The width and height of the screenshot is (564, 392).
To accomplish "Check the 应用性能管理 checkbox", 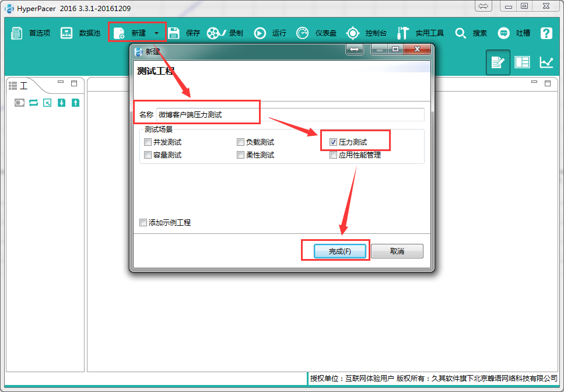I will pyautogui.click(x=333, y=155).
